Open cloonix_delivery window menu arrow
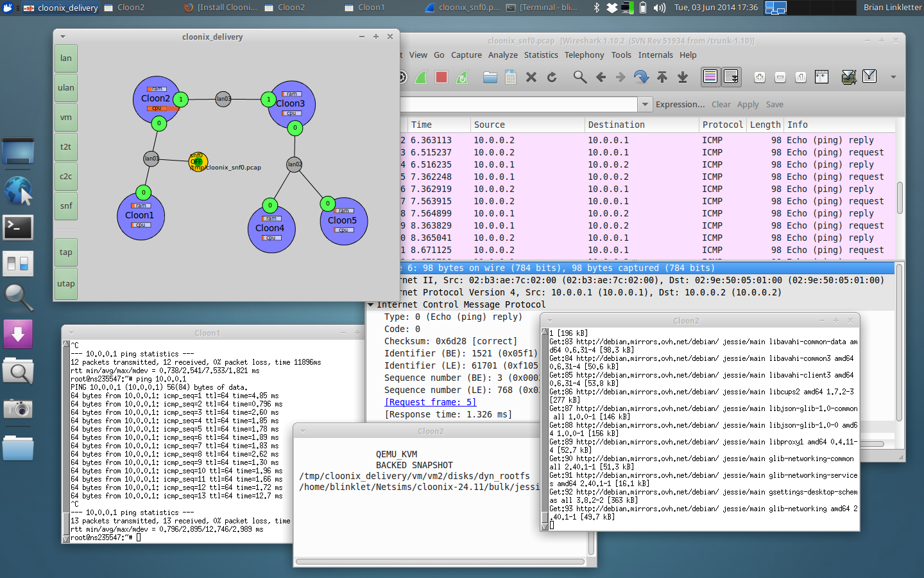The width and height of the screenshot is (924, 578). [x=62, y=37]
